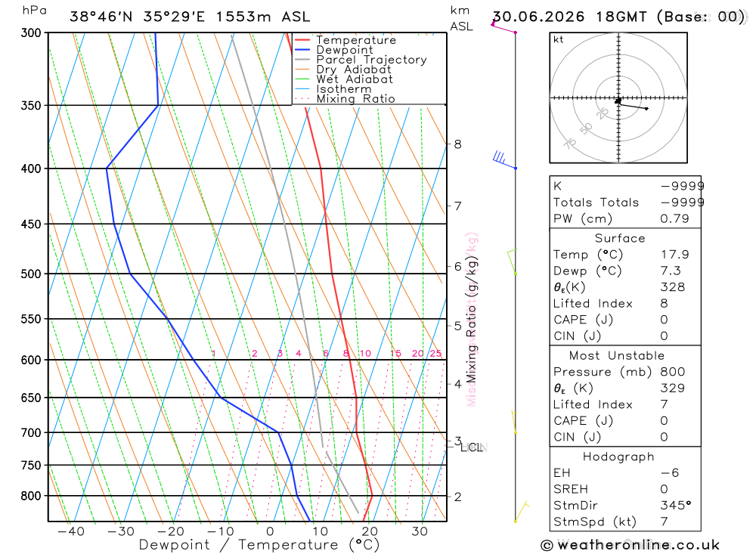Click the surface Lifted Index value '8'

tap(664, 304)
